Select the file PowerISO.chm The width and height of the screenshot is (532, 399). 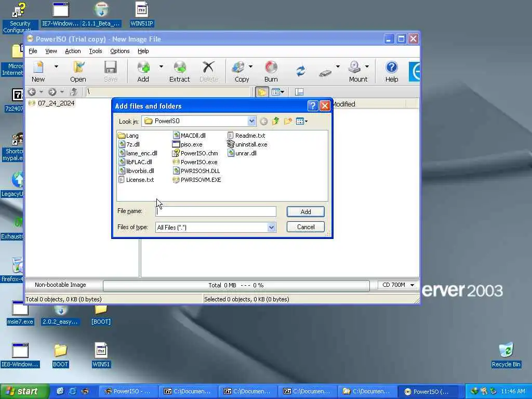tap(195, 153)
